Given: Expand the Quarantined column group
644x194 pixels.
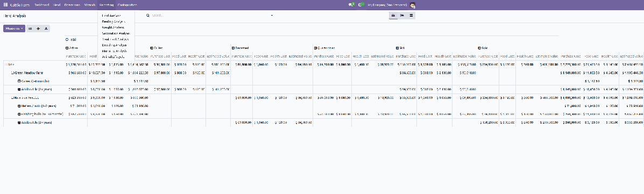Looking at the screenshot, I should pos(324,48).
